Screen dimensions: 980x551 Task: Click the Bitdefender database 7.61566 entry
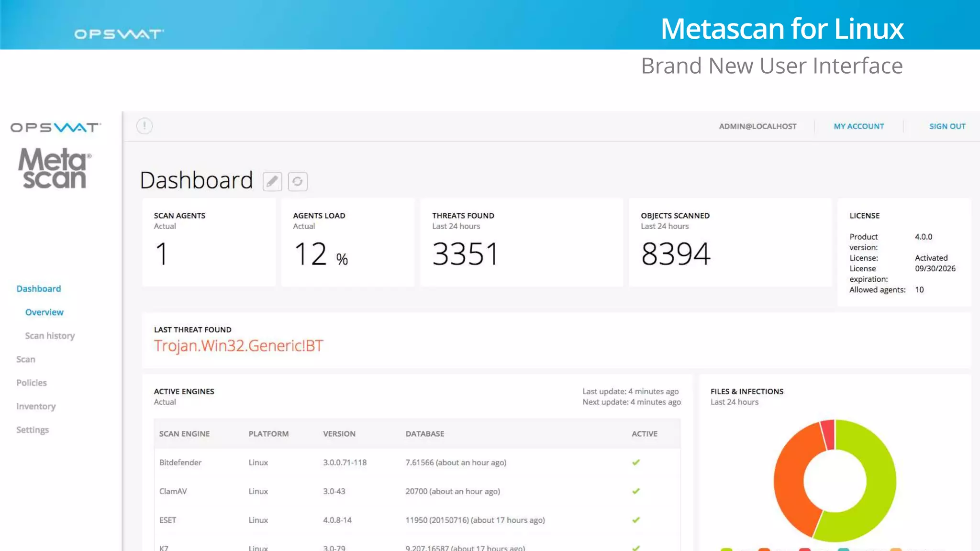(x=456, y=463)
